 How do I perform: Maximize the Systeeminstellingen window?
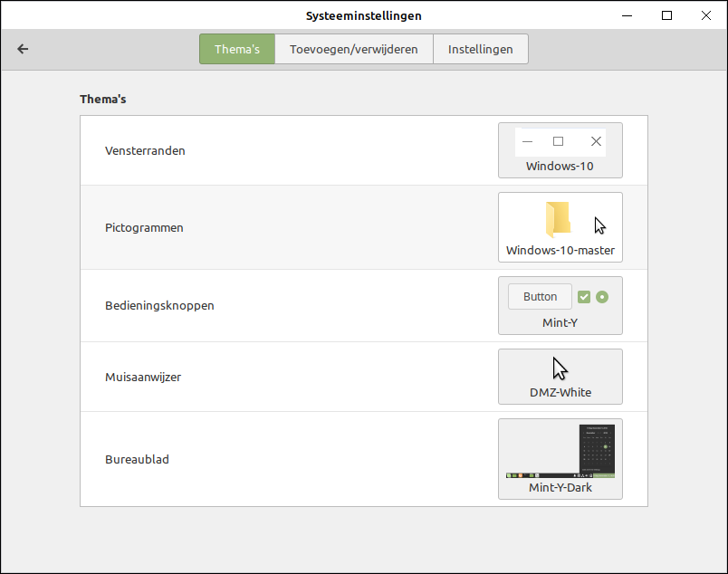(x=666, y=15)
